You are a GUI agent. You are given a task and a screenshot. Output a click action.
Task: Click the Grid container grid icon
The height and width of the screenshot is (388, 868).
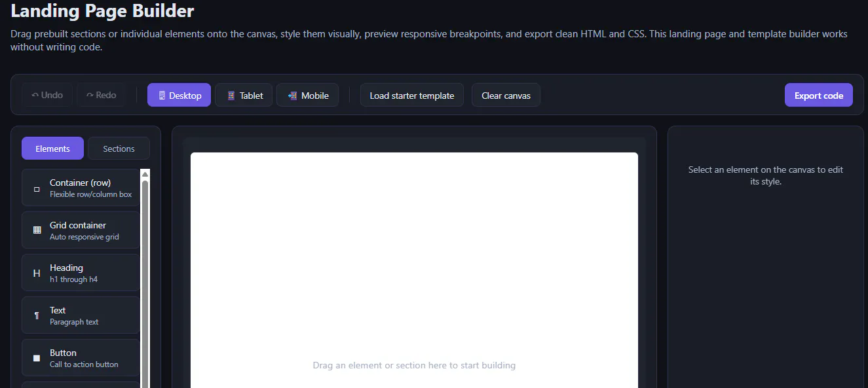[x=37, y=230]
